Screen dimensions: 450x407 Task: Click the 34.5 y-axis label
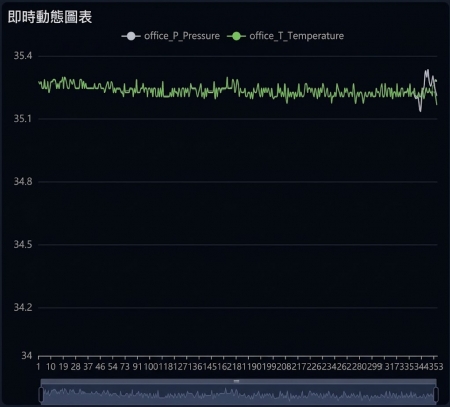(x=23, y=245)
